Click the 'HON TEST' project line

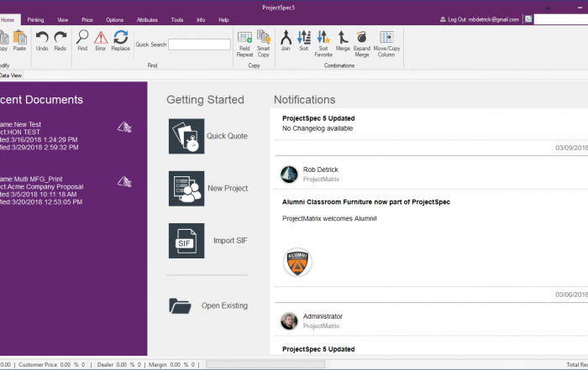click(20, 133)
